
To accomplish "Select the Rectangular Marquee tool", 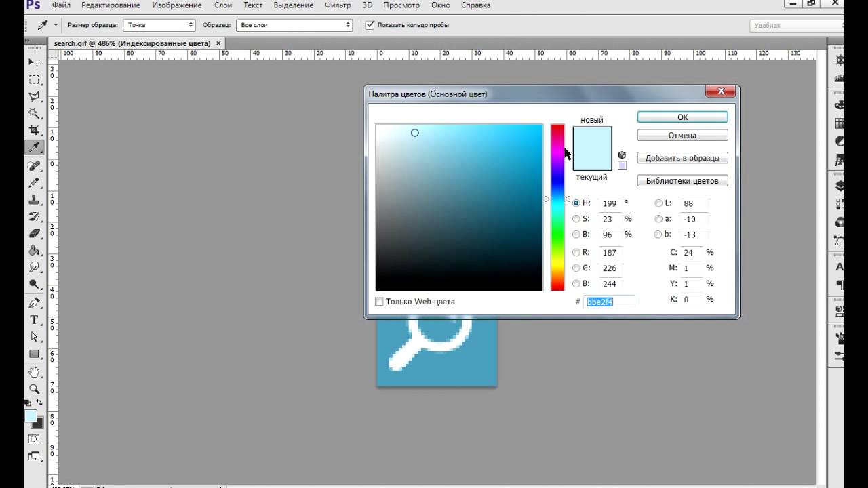I will tap(34, 79).
